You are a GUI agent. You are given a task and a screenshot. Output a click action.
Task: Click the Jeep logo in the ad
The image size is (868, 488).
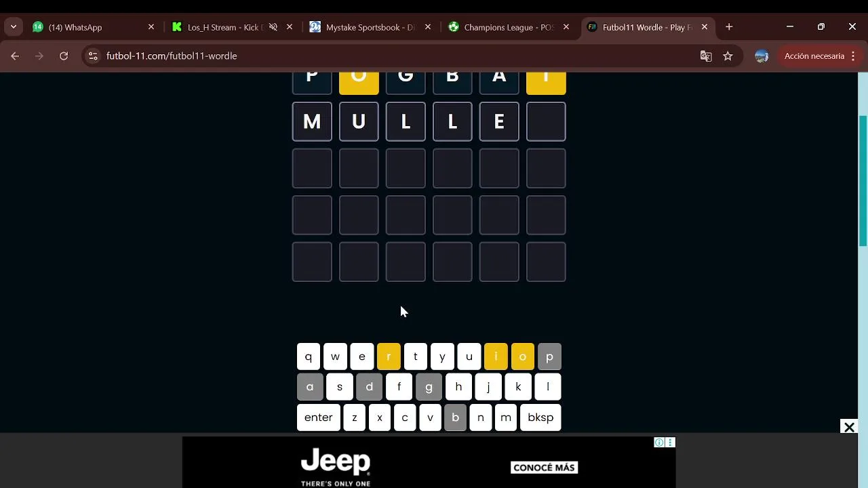[x=336, y=462]
